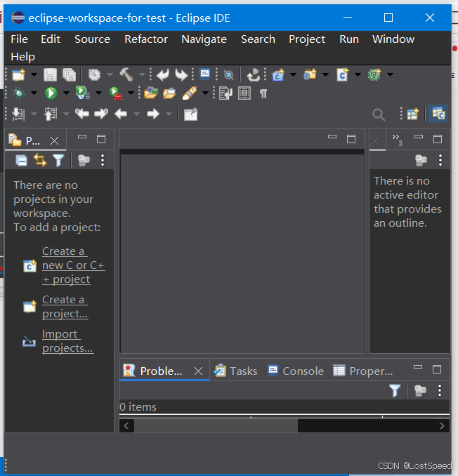Maximize the Problems bottom pane
The width and height of the screenshot is (458, 476).
coord(437,369)
